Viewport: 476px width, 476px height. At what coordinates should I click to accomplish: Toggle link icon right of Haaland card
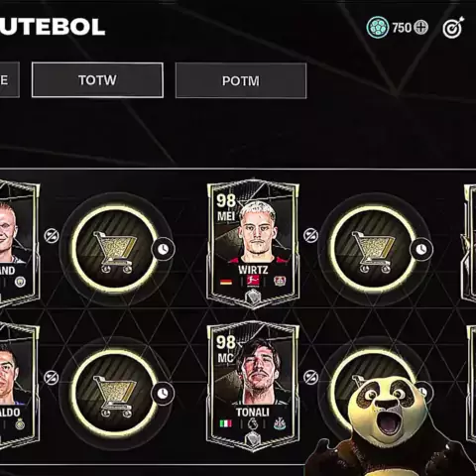tap(52, 236)
